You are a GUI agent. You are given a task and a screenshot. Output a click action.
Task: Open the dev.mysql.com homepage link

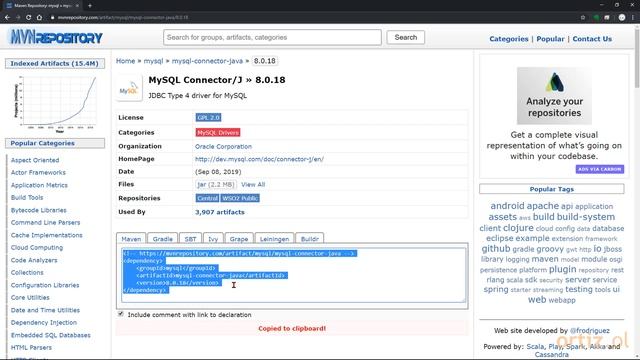(259, 159)
